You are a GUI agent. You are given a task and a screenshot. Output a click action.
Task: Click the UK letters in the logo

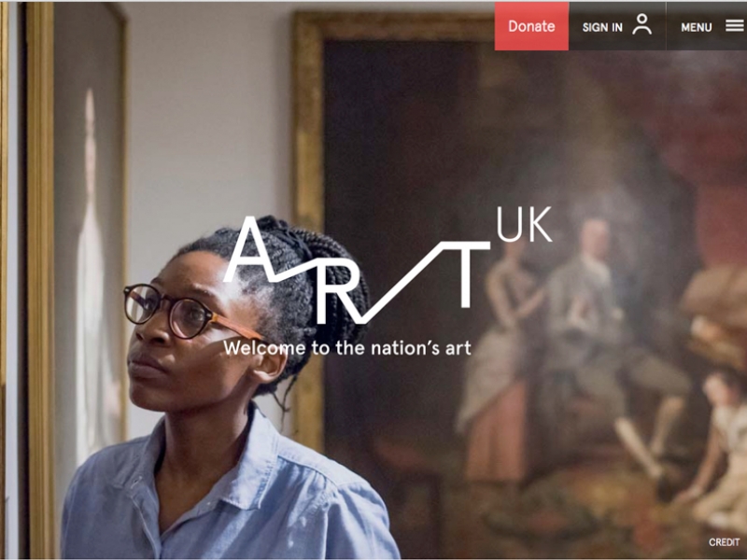(x=524, y=224)
